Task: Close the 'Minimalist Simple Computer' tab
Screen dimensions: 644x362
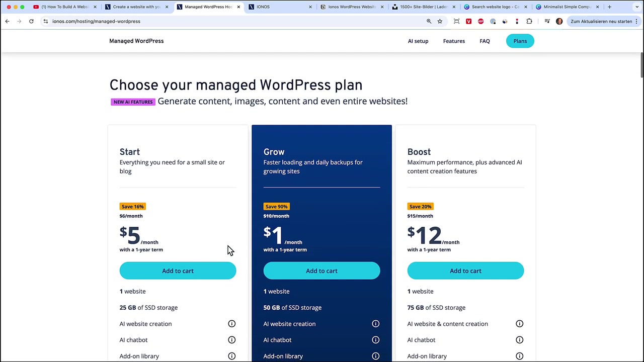Action: click(x=598, y=7)
